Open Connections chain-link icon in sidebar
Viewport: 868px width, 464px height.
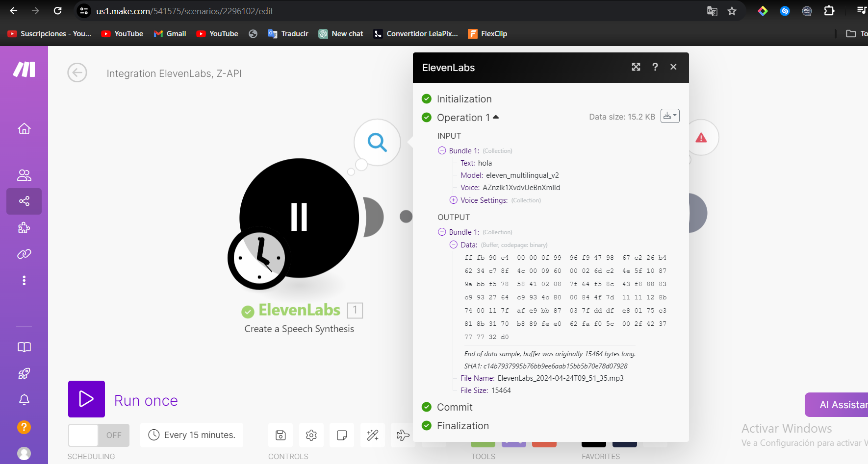(x=24, y=254)
